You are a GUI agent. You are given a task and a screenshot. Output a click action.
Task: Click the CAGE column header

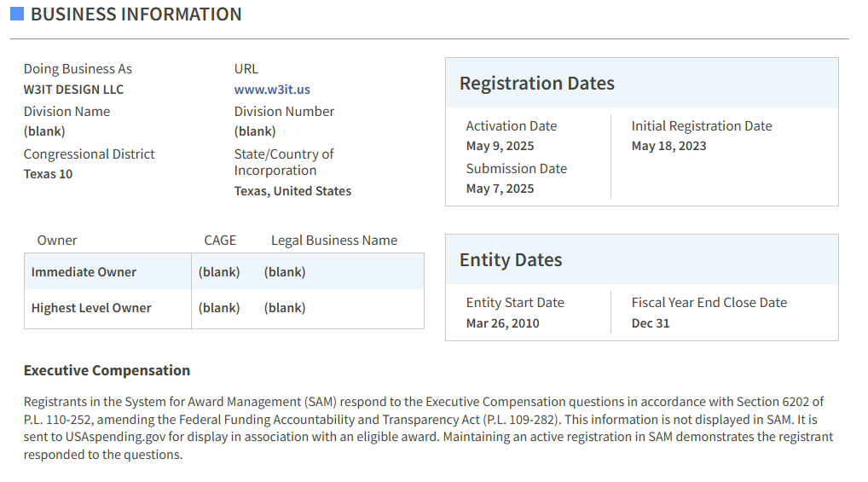pos(220,241)
